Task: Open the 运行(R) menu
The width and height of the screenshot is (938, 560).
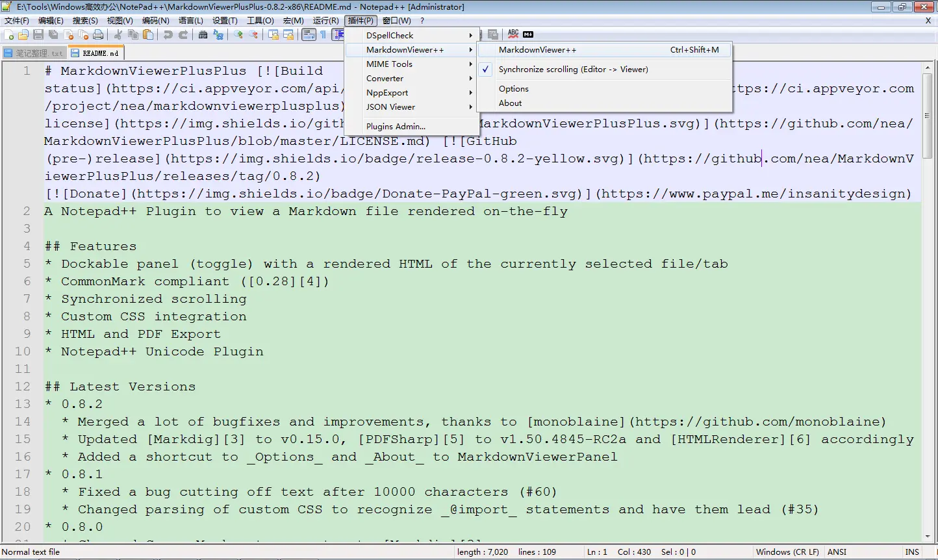Action: click(x=325, y=21)
